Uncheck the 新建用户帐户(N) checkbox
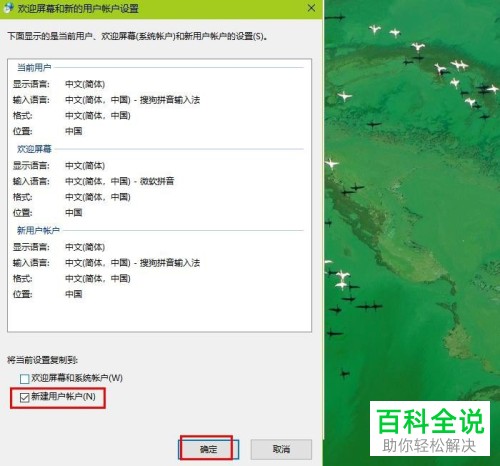This screenshot has width=500, height=466. coord(25,397)
